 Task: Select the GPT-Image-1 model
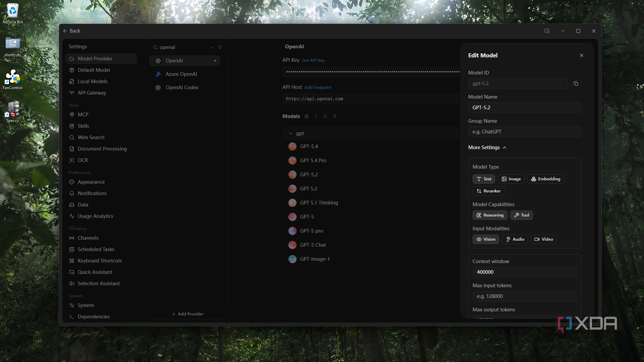[x=371, y=259]
